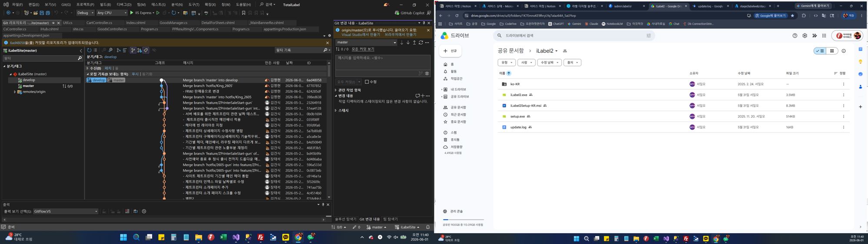
Task: Open FileZilla from the left taskbar
Action: [261, 237]
